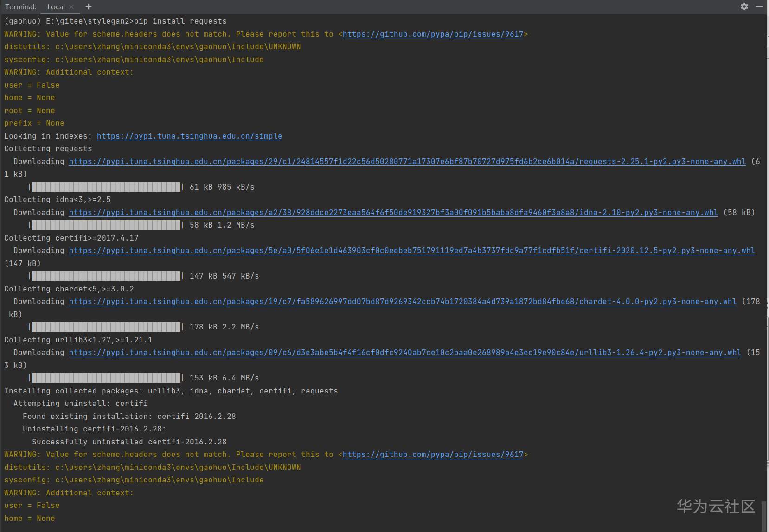
Task: Add a new terminal session tab
Action: [x=89, y=6]
